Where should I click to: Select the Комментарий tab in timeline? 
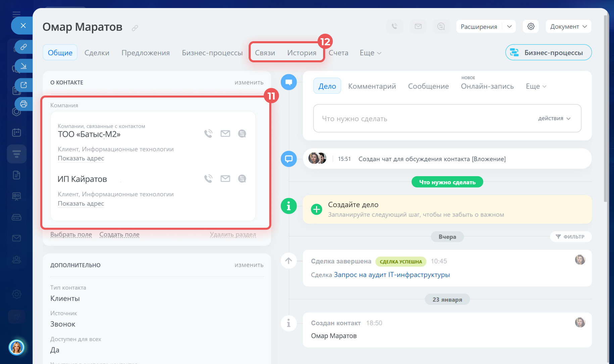coord(372,86)
